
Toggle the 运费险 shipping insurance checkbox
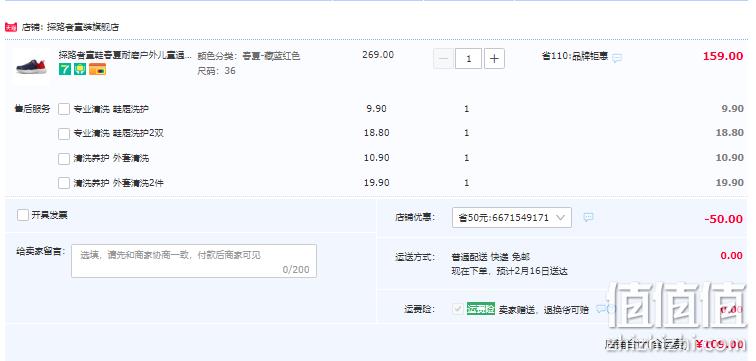coord(458,309)
